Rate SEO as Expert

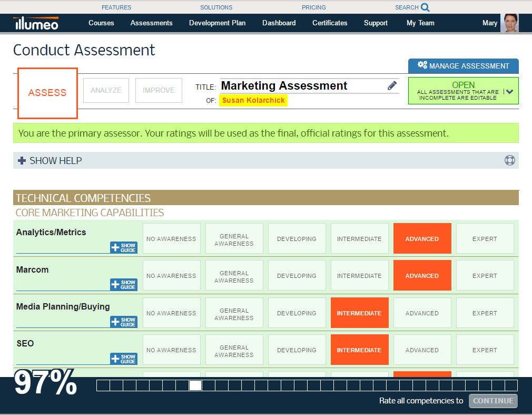485,350
